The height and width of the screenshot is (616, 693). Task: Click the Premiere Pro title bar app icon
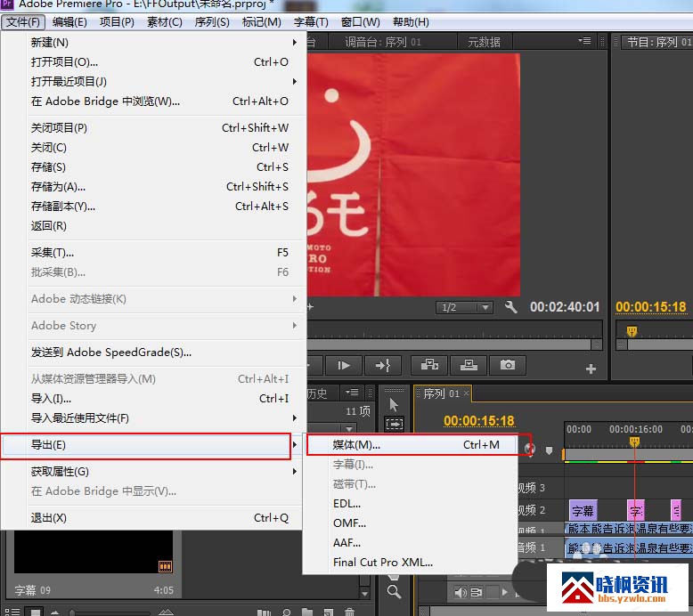coord(6,4)
